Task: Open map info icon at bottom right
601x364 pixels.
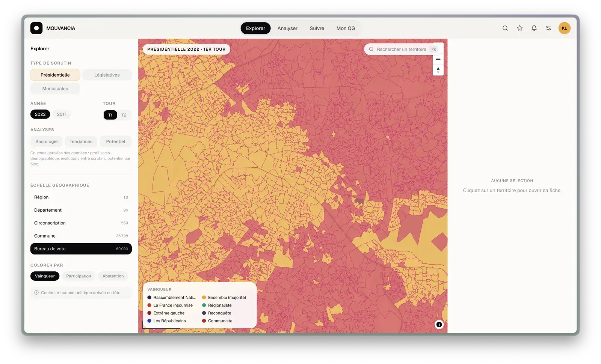Action: pyautogui.click(x=439, y=325)
